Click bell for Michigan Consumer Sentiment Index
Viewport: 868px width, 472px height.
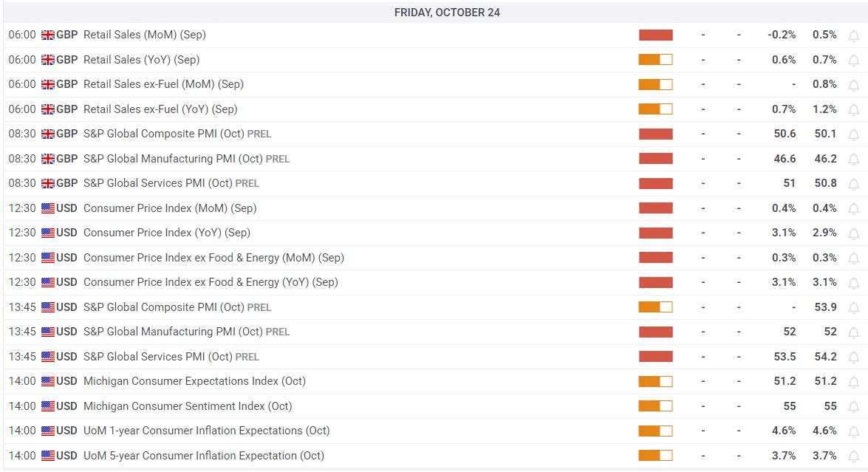(x=853, y=407)
